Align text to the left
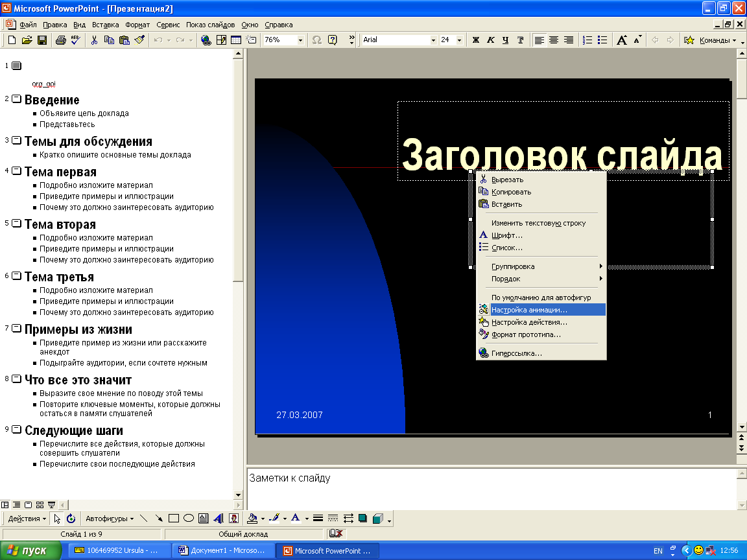This screenshot has width=747, height=560. pyautogui.click(x=539, y=40)
